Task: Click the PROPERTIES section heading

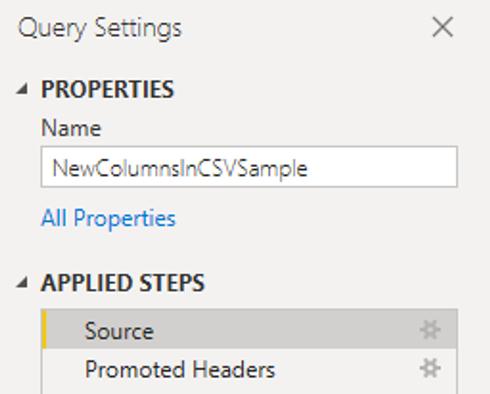Action: coord(107,89)
